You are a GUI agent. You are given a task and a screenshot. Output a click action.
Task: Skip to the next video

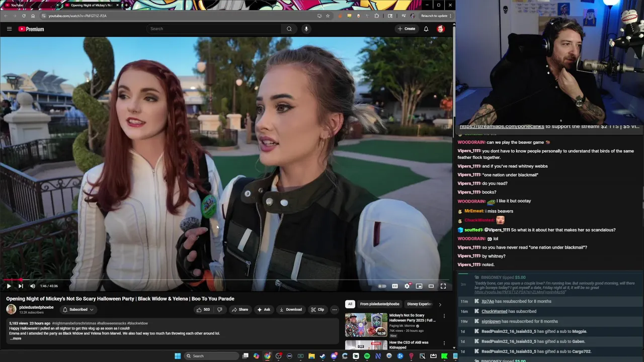point(21,286)
